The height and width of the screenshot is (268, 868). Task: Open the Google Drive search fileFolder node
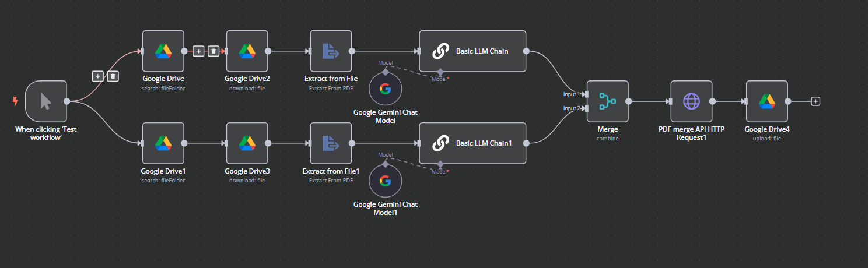click(x=163, y=51)
